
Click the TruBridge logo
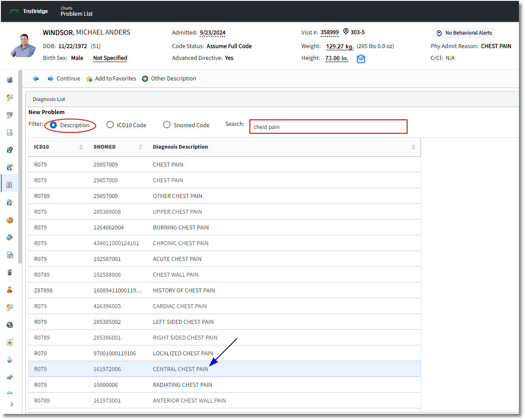(29, 11)
